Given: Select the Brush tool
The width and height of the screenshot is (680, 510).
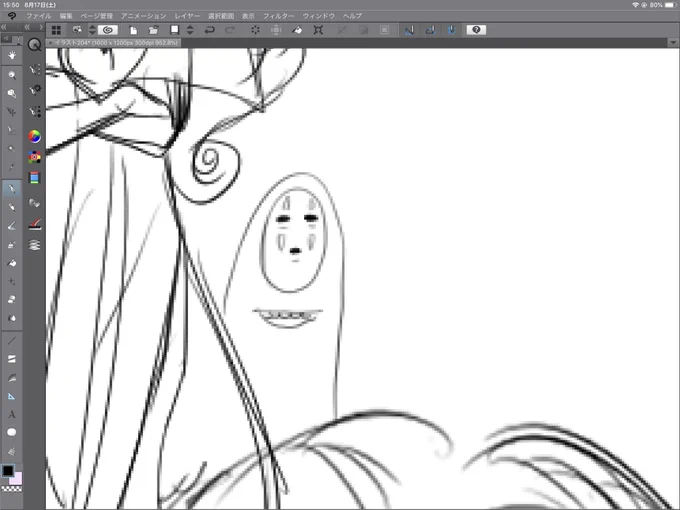Looking at the screenshot, I should (12, 226).
